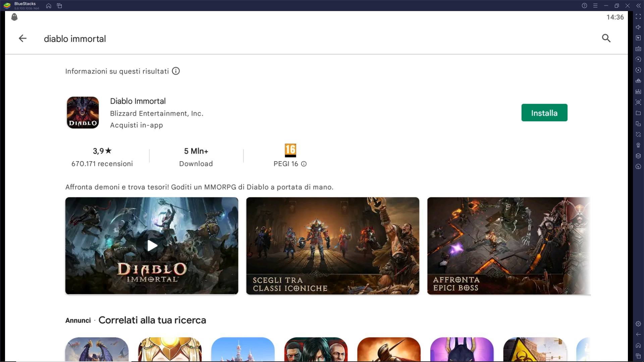644x362 pixels.
Task: Click 'Blizzard Entertainment, Inc.' developer name
Action: (157, 114)
